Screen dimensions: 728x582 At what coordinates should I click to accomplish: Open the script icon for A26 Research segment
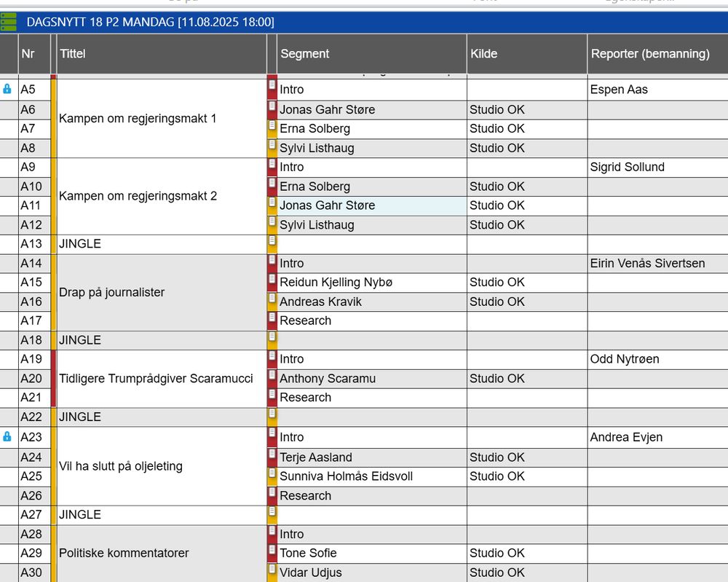(x=272, y=492)
